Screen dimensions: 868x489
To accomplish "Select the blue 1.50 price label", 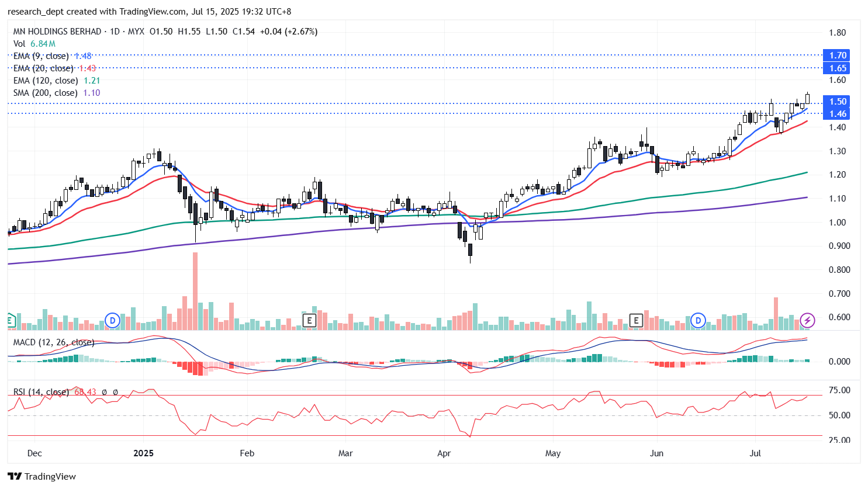I will pos(838,102).
